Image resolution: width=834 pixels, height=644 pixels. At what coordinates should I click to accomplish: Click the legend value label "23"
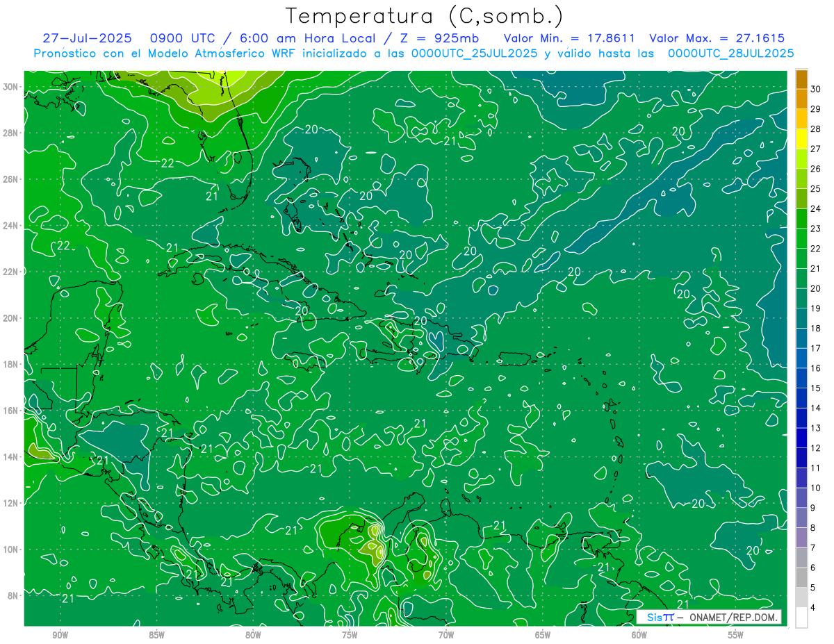click(x=815, y=229)
